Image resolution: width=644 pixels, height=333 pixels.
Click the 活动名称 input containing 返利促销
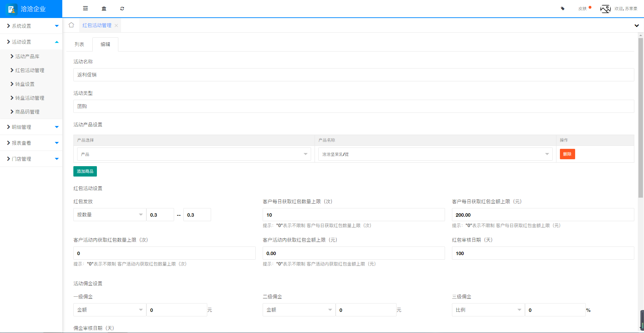click(x=353, y=75)
